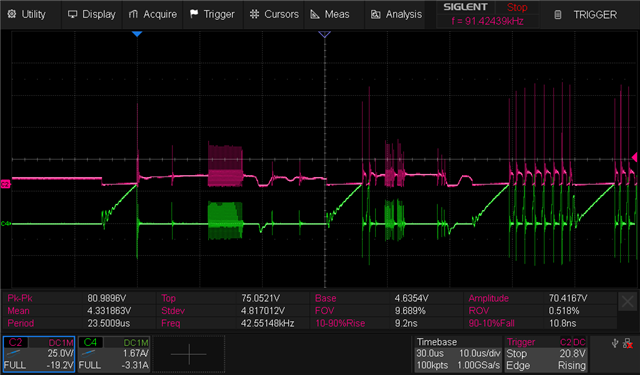Add a channel with the plus box
Screen dimensions: 640x375
pos(189,354)
